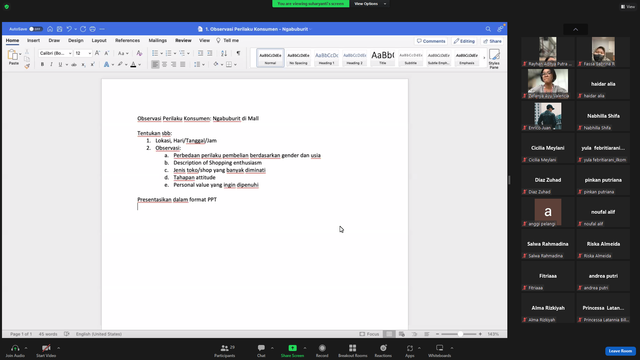This screenshot has height=360, width=640.
Task: Click the Print icon in title bar
Action: (93, 29)
